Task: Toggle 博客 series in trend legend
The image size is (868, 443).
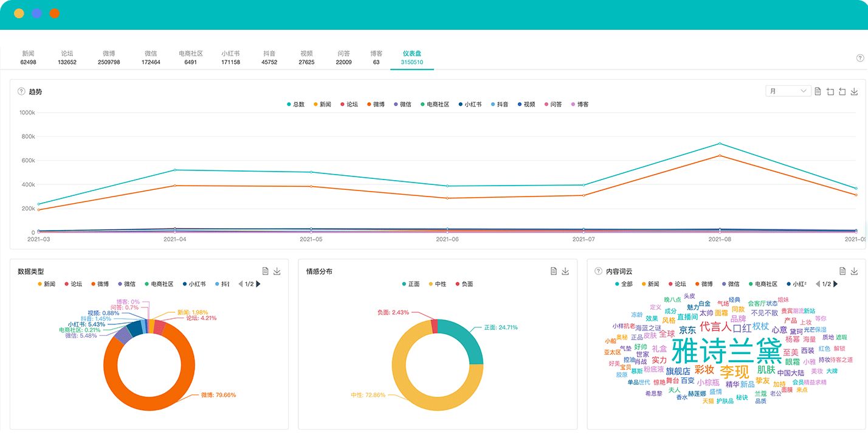Action: [x=580, y=105]
